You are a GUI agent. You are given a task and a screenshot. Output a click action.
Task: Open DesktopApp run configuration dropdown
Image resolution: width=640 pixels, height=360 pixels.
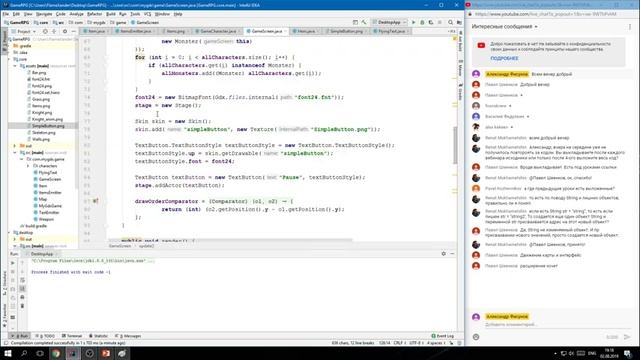389,22
